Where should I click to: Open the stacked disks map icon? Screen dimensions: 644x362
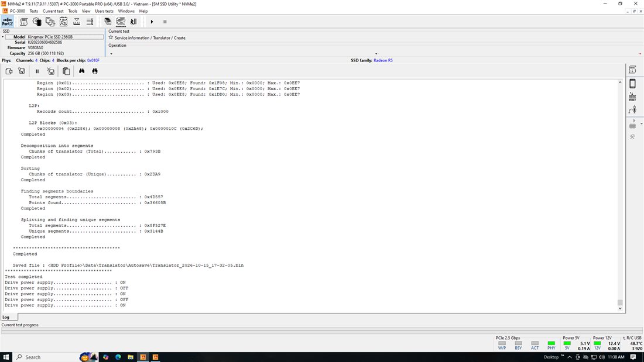click(121, 22)
